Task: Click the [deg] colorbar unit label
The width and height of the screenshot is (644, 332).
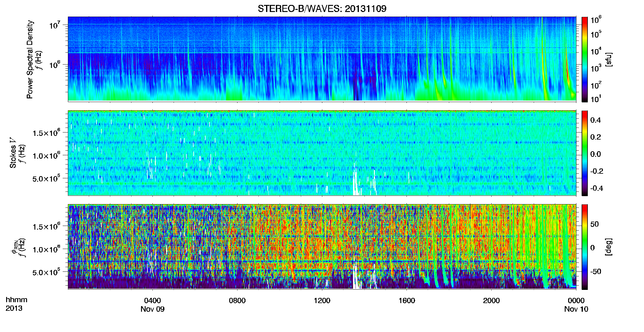Action: tap(609, 247)
